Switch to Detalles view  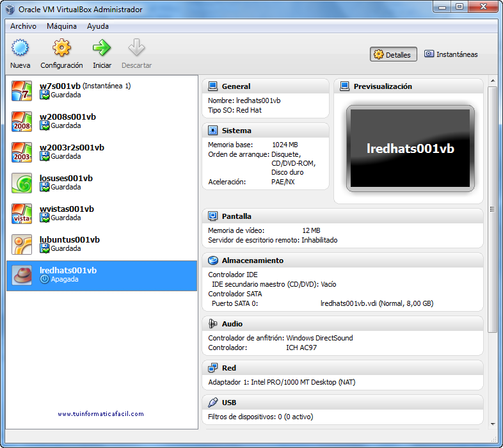pos(394,54)
